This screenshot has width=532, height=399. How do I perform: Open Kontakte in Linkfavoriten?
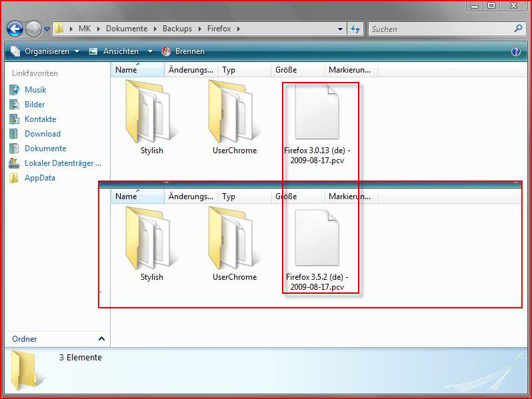tap(41, 119)
